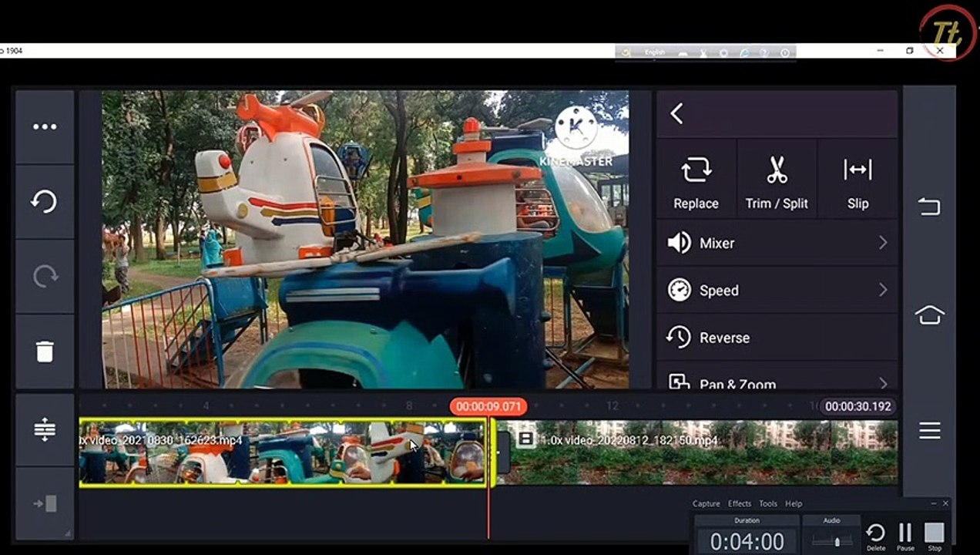Select the Slip tool

857,182
